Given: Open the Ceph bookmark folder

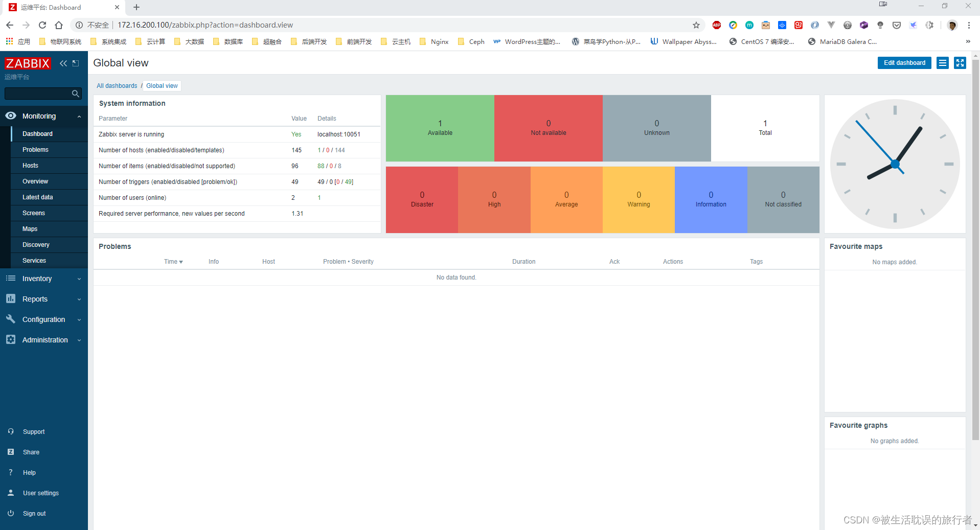Looking at the screenshot, I should [x=471, y=41].
